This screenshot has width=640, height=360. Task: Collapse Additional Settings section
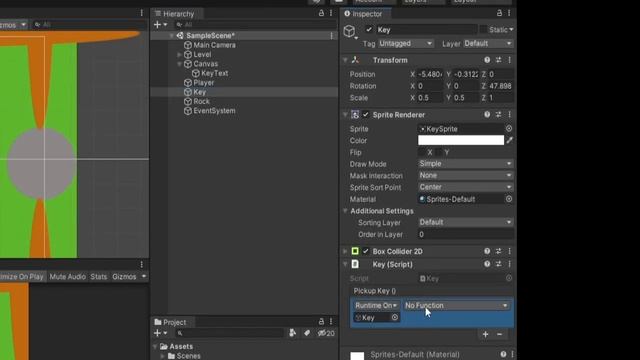[x=345, y=211]
